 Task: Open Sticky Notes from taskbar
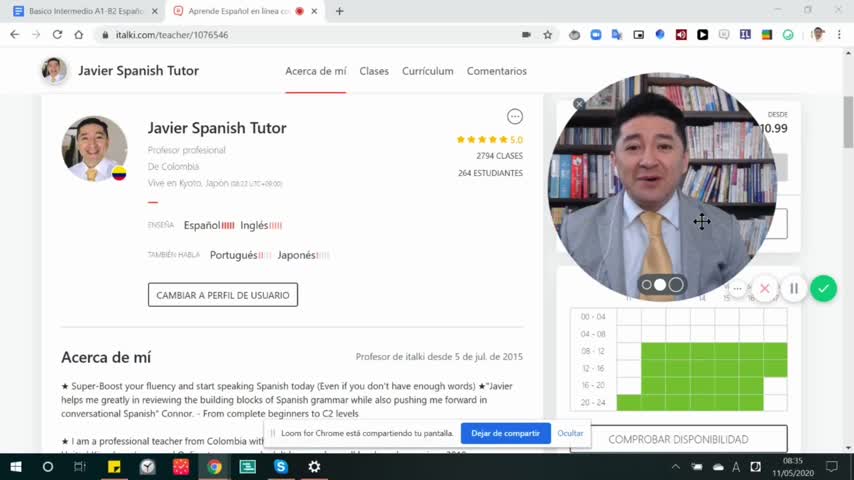pos(114,467)
